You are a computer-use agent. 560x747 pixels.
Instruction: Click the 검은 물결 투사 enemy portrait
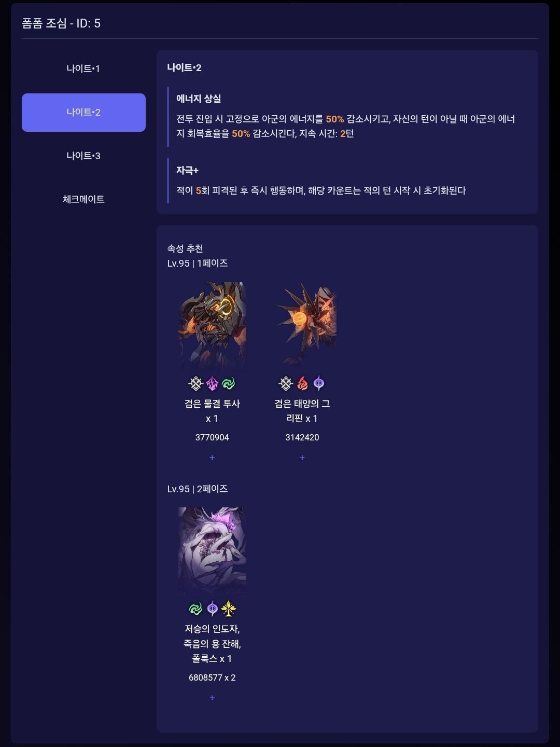point(212,326)
